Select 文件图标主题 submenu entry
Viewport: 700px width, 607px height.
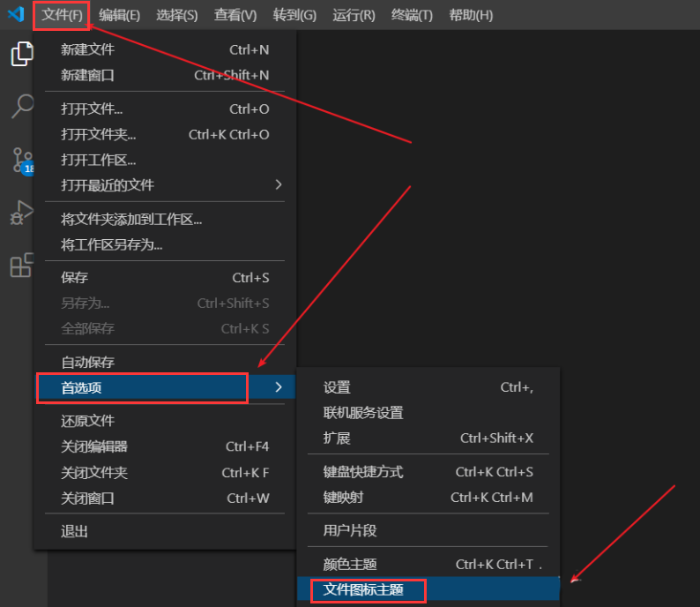[x=428, y=589]
